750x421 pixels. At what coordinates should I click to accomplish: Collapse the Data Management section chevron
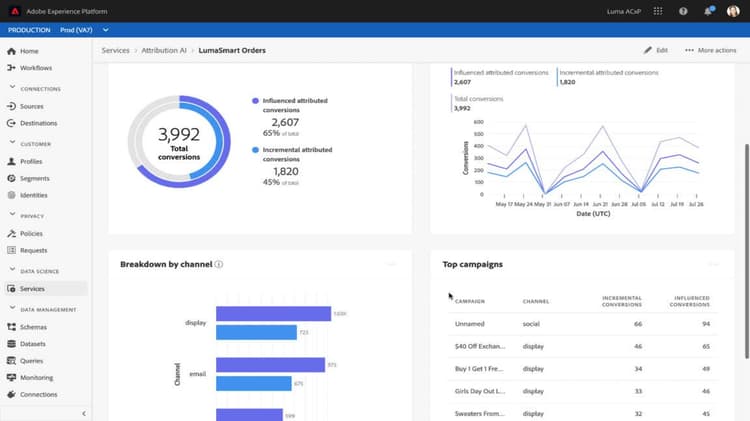pos(12,307)
